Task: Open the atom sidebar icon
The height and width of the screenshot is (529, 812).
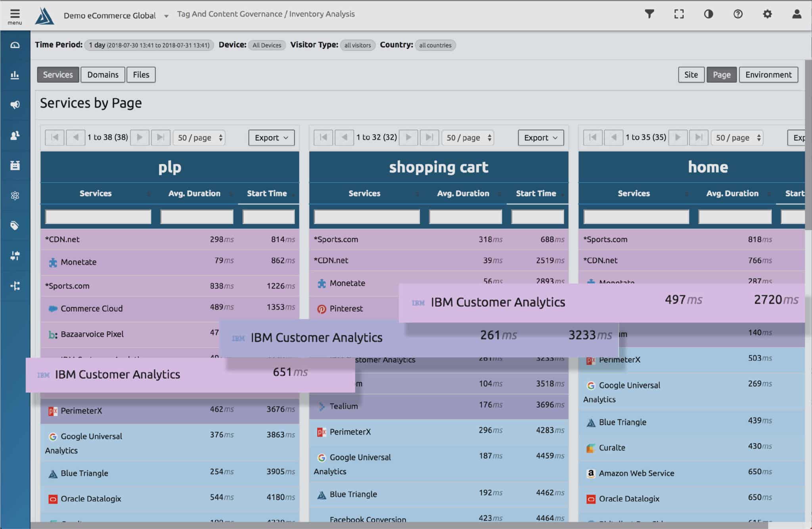Action: (15, 196)
